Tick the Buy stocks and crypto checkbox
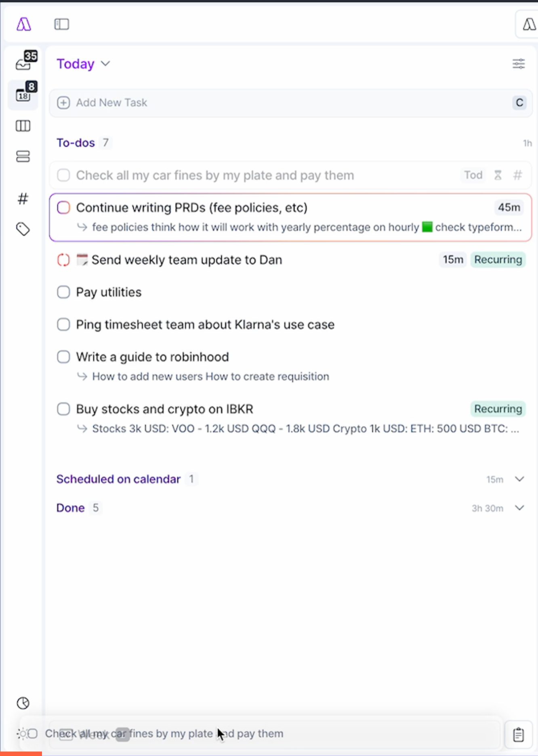Viewport: 538px width, 756px height. (63, 409)
